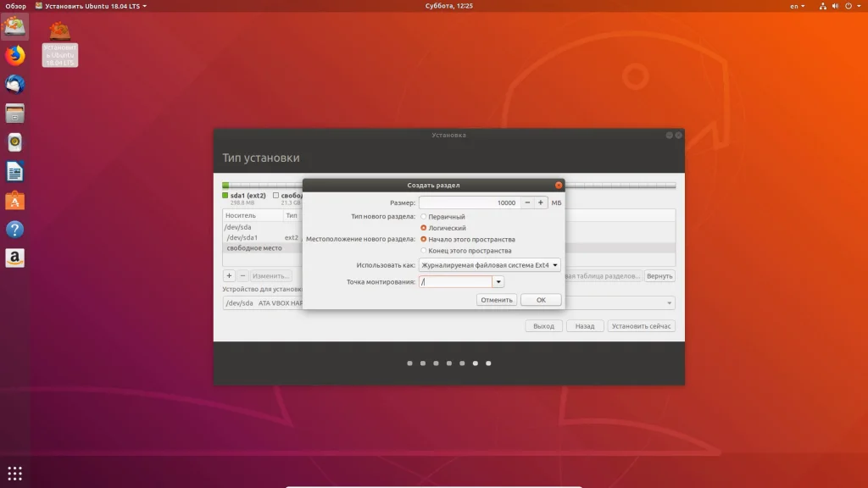The image size is (868, 488).
Task: Open the Show Applications grid
Action: 14,473
